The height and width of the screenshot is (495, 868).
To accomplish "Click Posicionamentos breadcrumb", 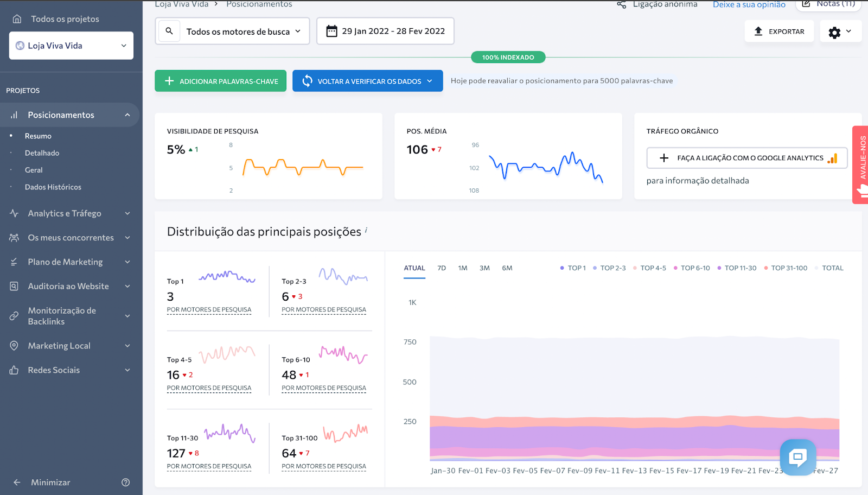I will click(x=259, y=4).
